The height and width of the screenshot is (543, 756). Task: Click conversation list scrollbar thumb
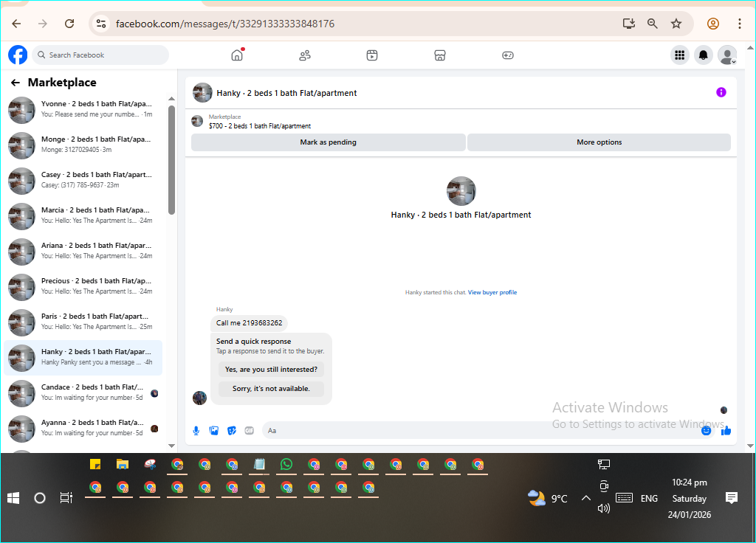pyautogui.click(x=171, y=159)
